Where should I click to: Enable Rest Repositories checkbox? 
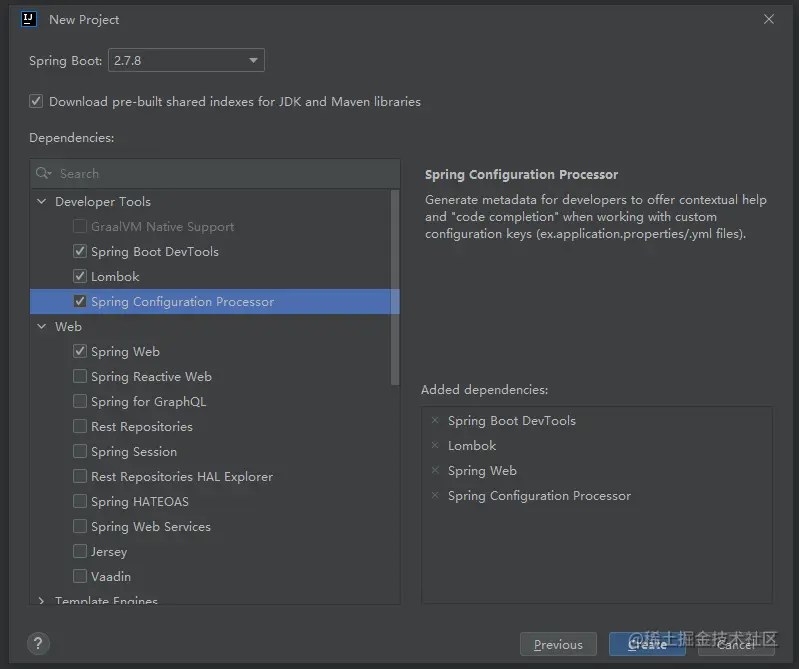point(79,426)
